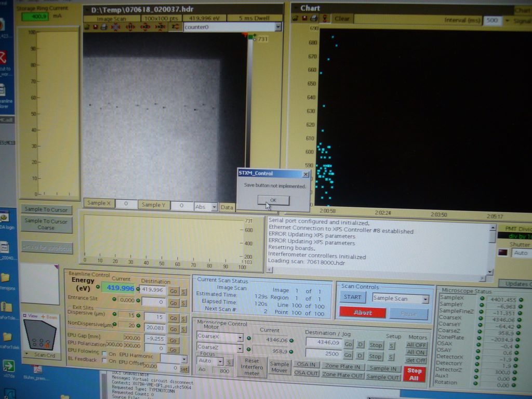Viewport: 532px width, 399px height.
Task: Click the red Stop All motors button
Action: (414, 374)
